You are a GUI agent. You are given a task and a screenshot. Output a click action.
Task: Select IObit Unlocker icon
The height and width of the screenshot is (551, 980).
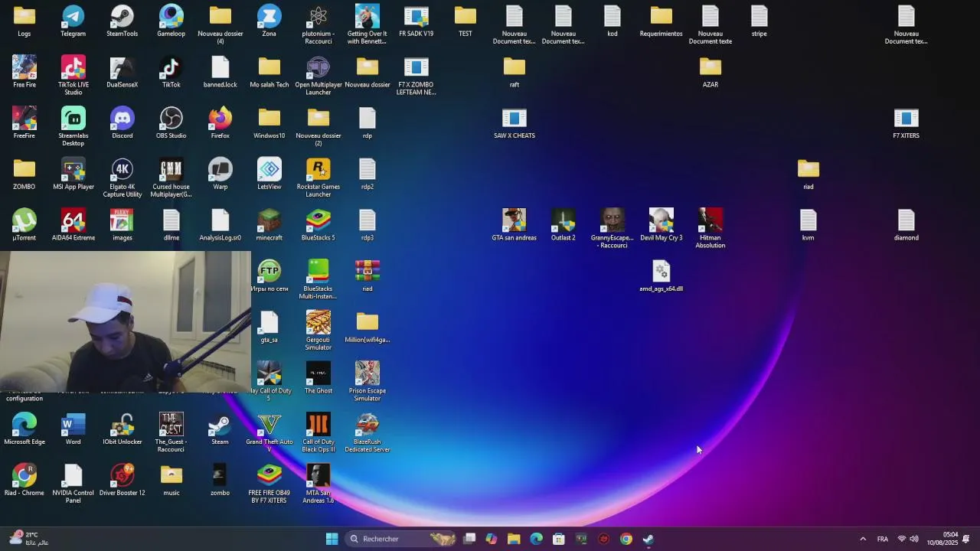pyautogui.click(x=122, y=429)
